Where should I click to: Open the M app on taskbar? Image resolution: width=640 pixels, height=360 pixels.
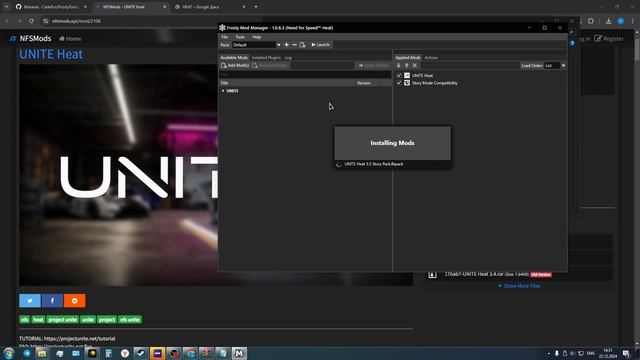click(239, 353)
